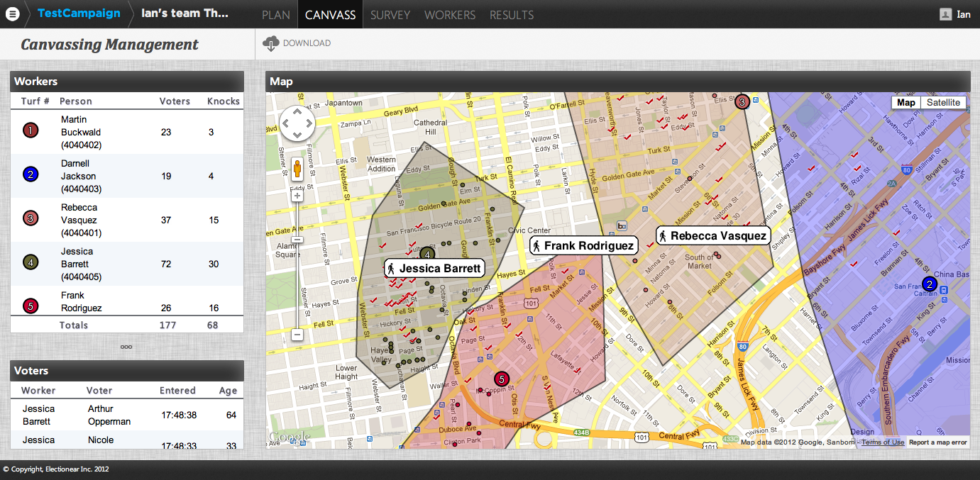Sort workers by the Knocks column header

coord(224,101)
